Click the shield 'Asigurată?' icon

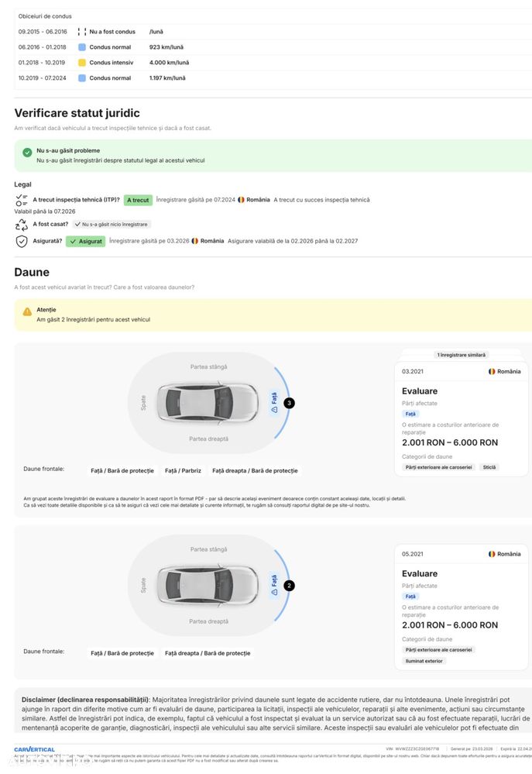pyautogui.click(x=21, y=242)
